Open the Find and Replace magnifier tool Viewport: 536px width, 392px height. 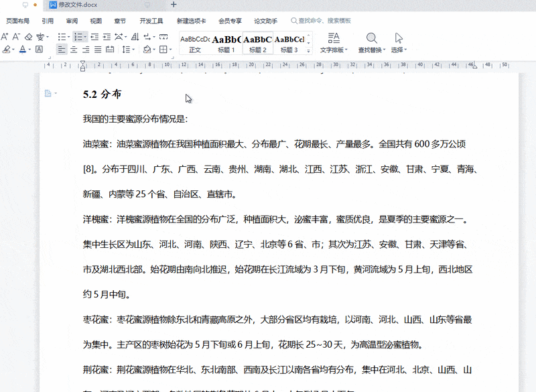[x=371, y=38]
